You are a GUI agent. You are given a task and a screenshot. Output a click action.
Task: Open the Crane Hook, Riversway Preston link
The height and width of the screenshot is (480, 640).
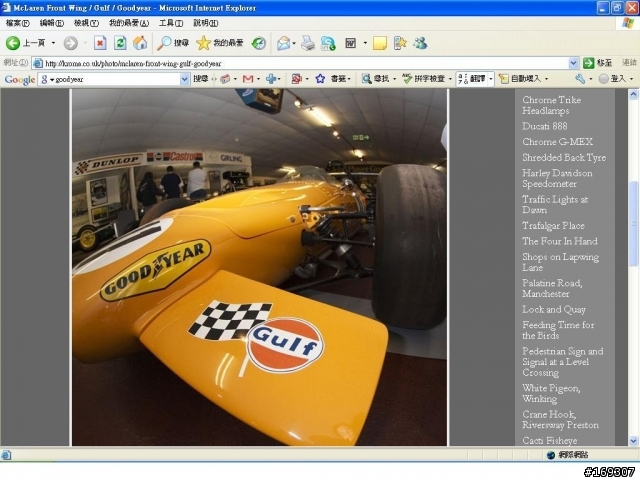point(560,420)
